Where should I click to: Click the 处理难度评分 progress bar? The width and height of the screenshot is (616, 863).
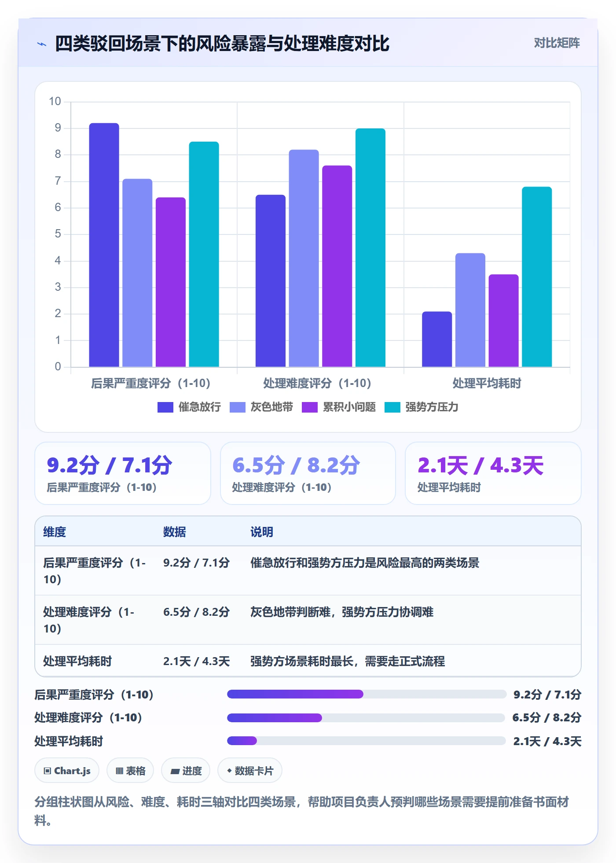click(x=366, y=718)
